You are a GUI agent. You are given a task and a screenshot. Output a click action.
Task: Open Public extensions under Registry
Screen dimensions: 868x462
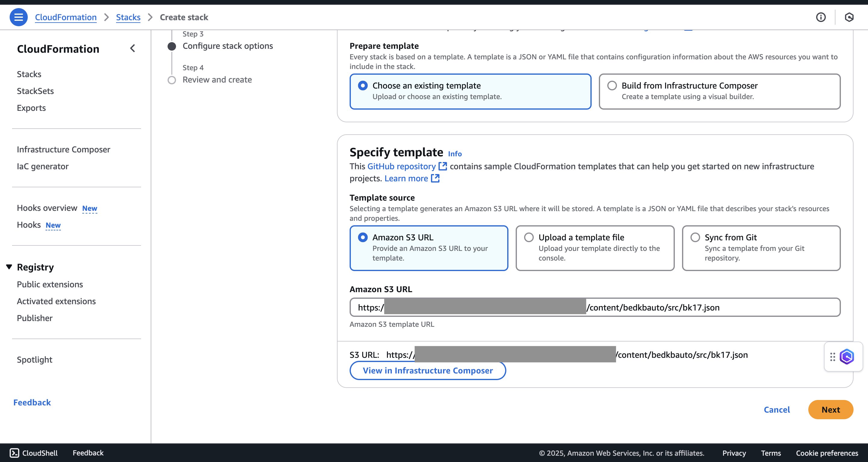pos(50,285)
